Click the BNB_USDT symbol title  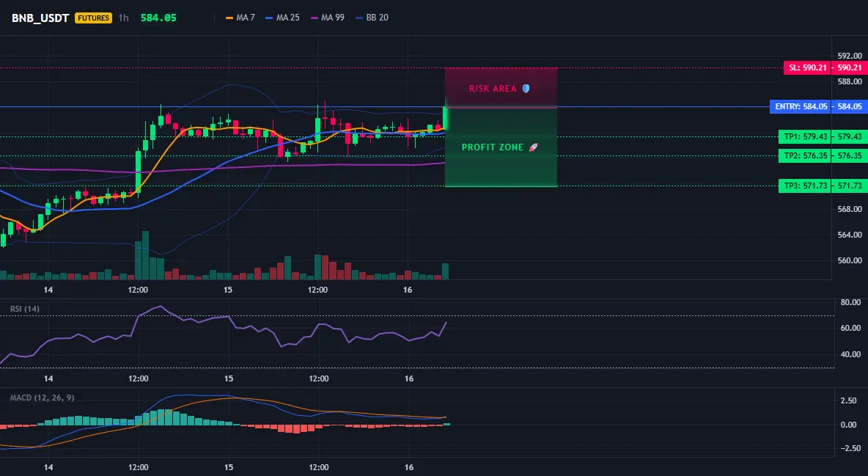click(x=40, y=18)
